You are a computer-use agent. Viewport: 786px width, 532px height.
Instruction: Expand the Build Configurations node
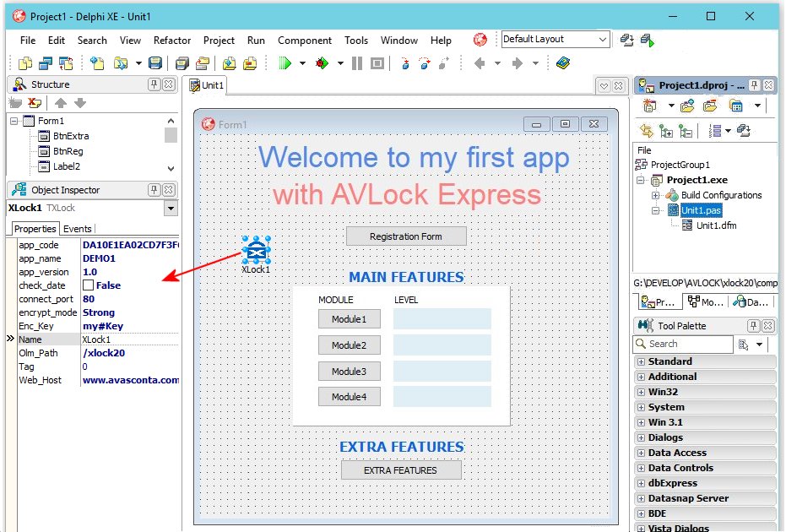(655, 195)
